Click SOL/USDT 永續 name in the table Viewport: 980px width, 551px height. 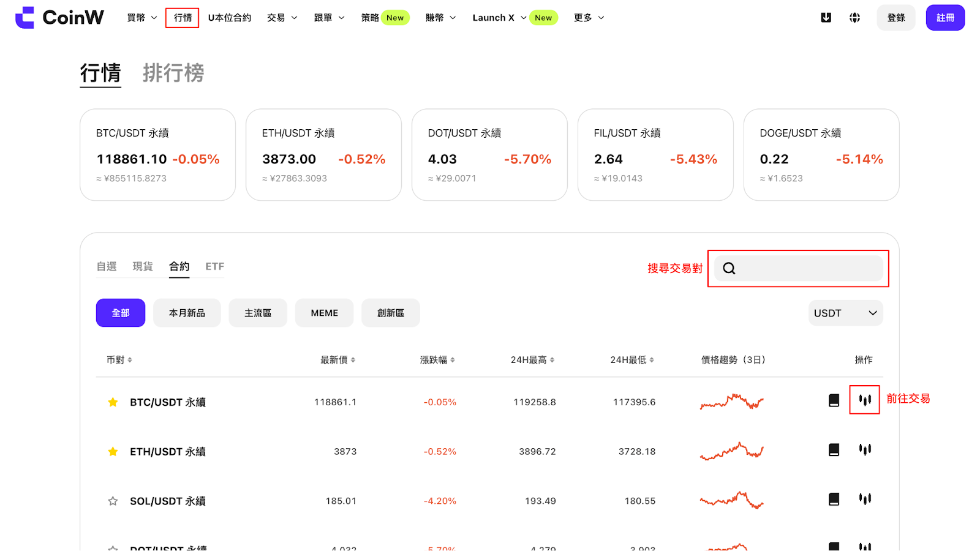coord(168,501)
